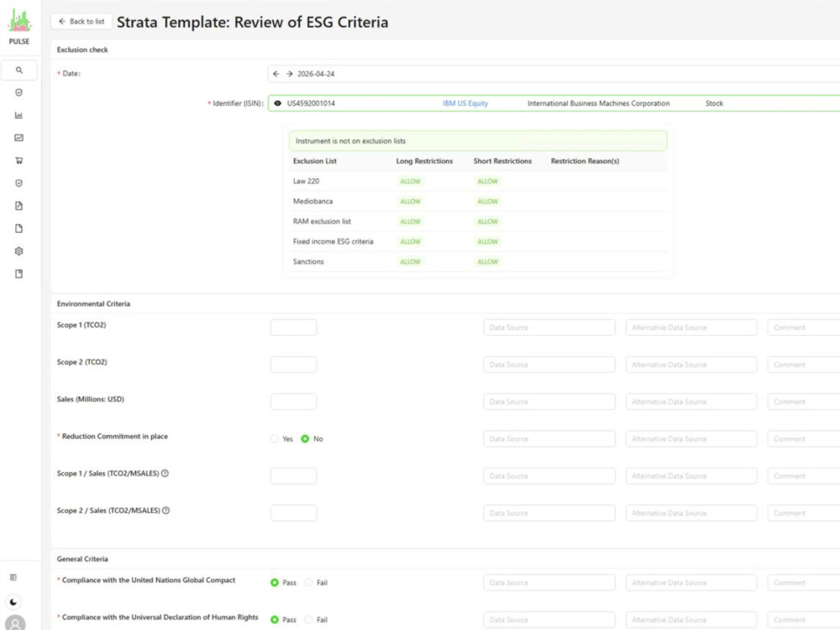Click help icon next to Scope 2 / Sales
Screen dimensions: 840x630
(166, 511)
